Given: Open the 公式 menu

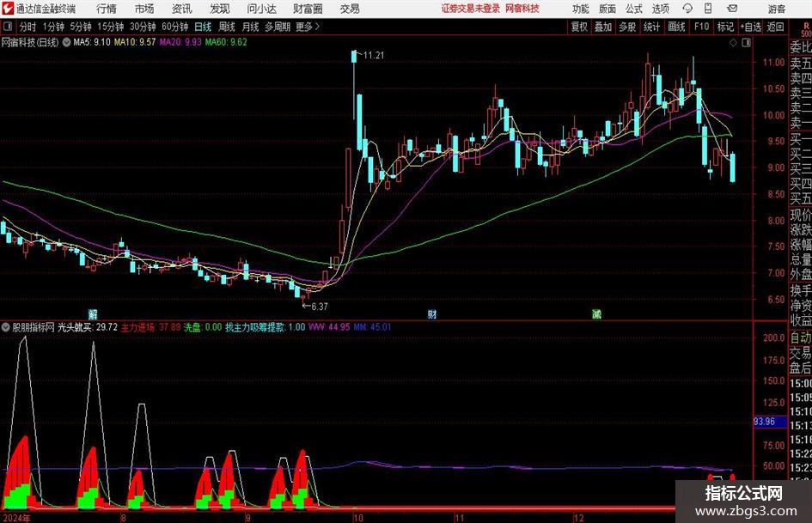Looking at the screenshot, I should pyautogui.click(x=633, y=9).
